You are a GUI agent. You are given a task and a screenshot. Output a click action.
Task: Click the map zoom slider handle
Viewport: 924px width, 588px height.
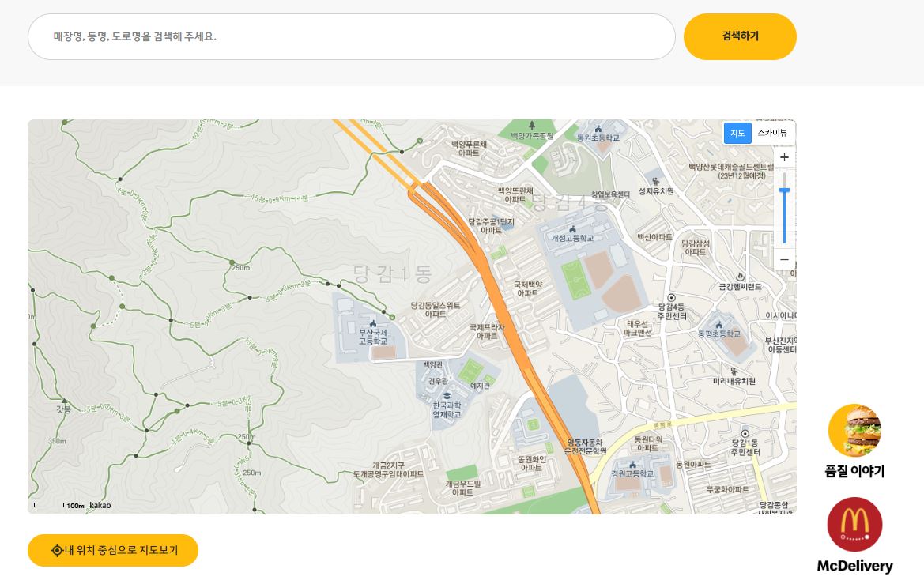coord(784,191)
